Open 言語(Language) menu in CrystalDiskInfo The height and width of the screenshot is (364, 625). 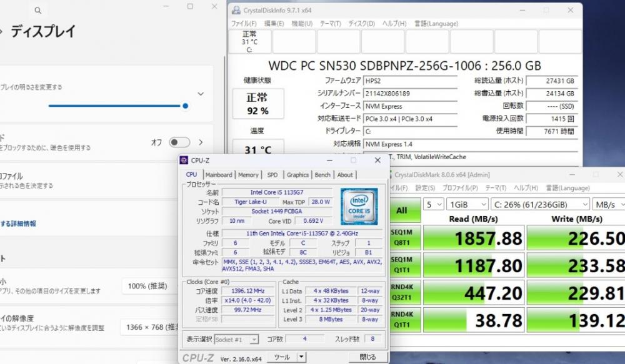436,24
